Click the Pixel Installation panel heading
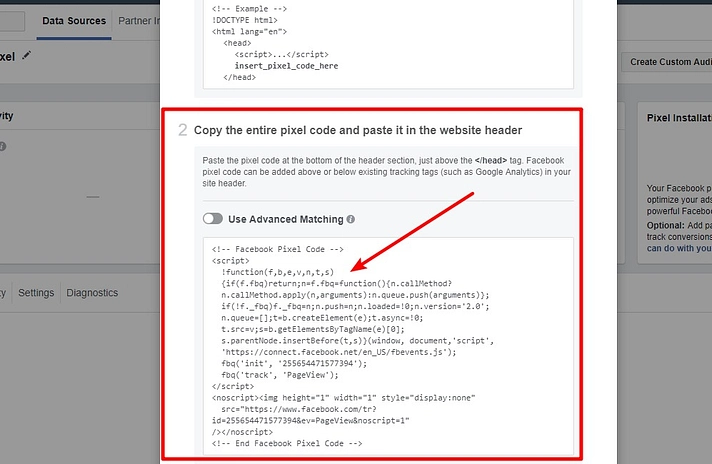 click(x=679, y=118)
